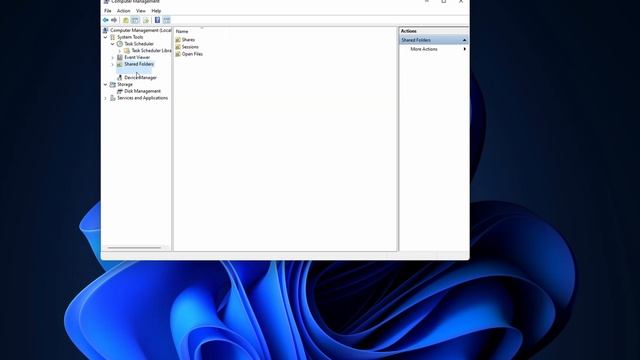640x360 pixels.
Task: Select the Task Scheduler Library tree item
Action: coord(151,51)
